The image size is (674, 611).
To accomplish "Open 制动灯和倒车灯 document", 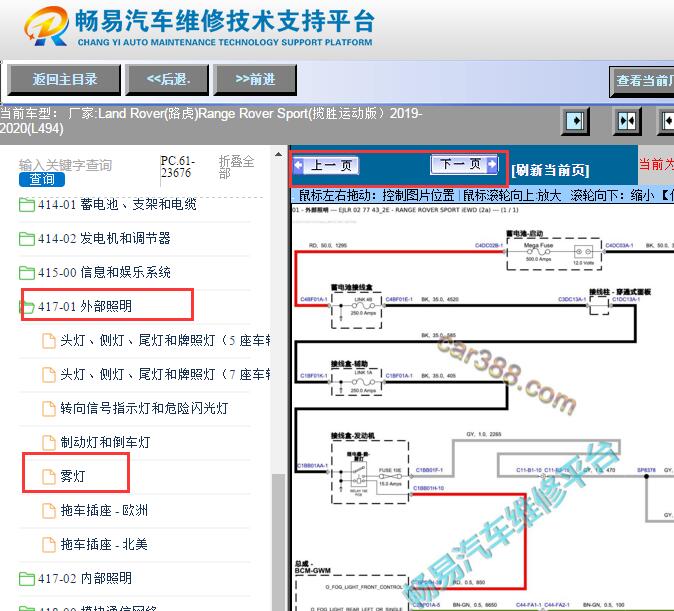I will (105, 442).
